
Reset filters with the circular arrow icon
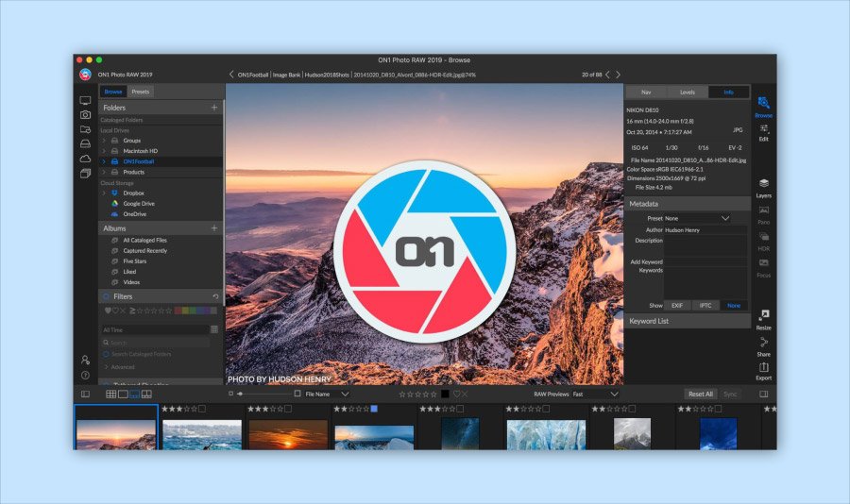click(215, 297)
